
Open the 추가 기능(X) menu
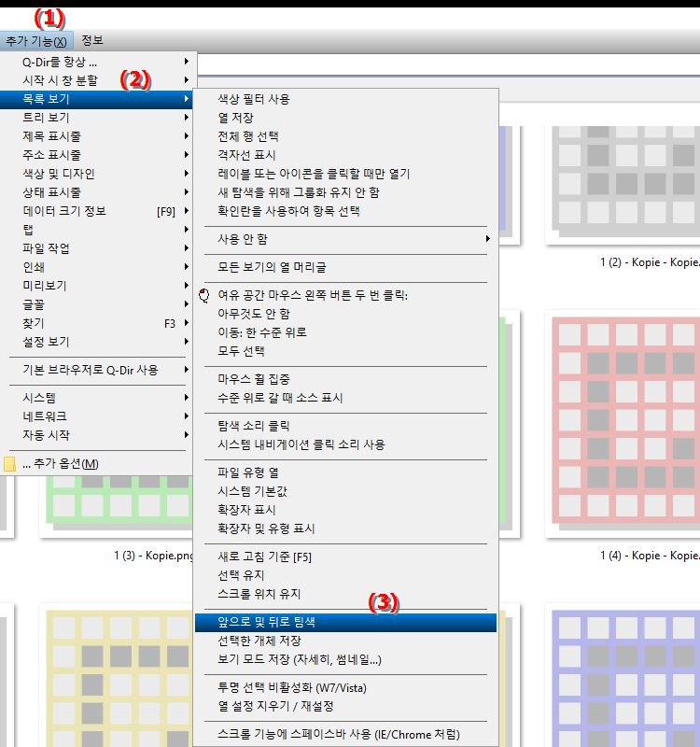36,41
